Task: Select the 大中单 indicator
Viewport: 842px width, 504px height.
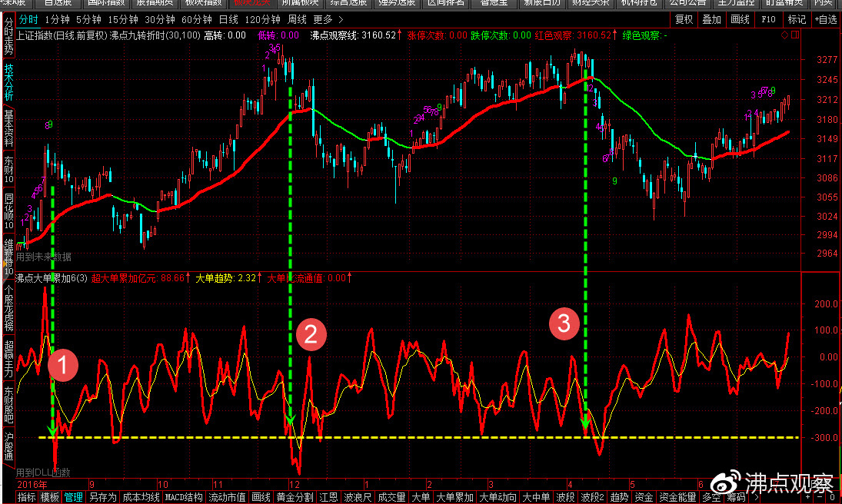Action: (536, 498)
